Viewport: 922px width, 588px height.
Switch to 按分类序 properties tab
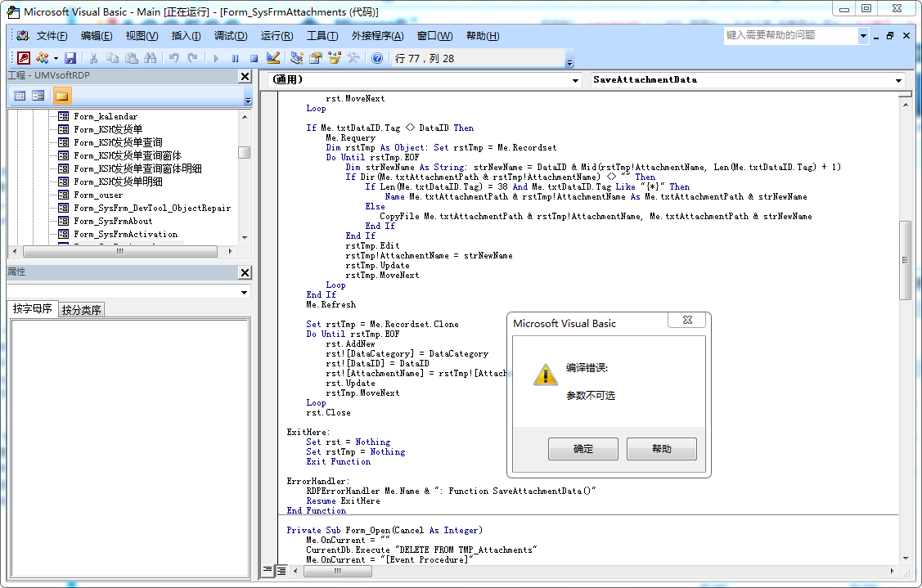(x=82, y=310)
